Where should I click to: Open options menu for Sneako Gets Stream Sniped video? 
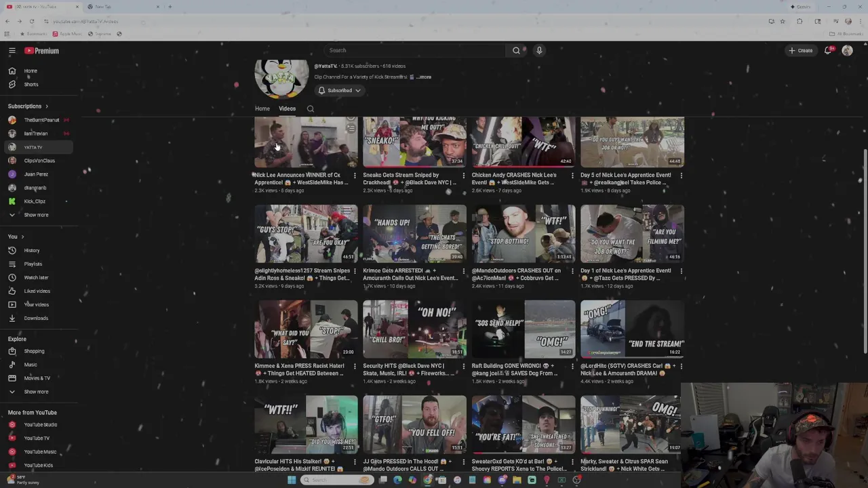point(464,176)
